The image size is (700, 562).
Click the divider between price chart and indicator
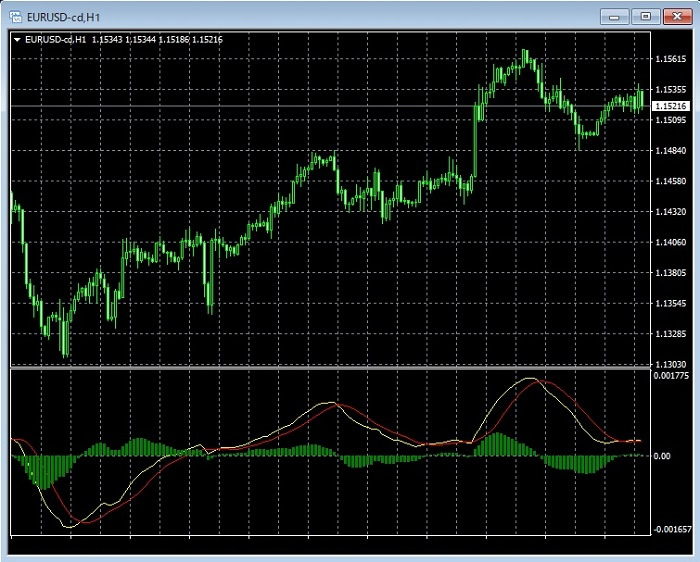tap(330, 368)
